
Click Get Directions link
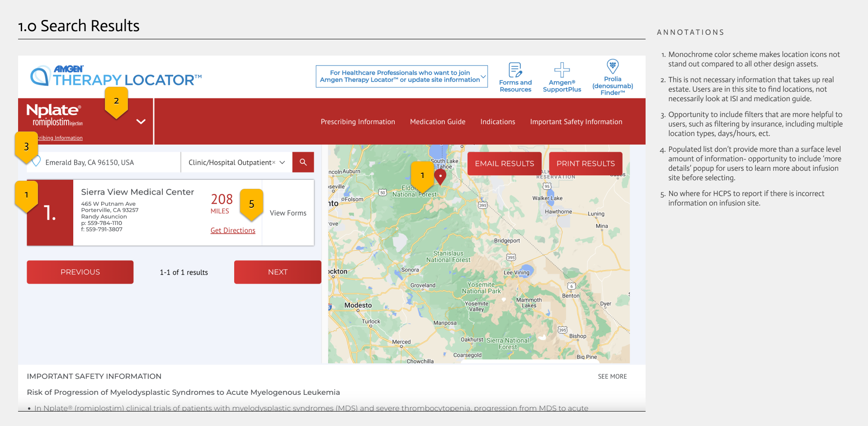point(233,230)
